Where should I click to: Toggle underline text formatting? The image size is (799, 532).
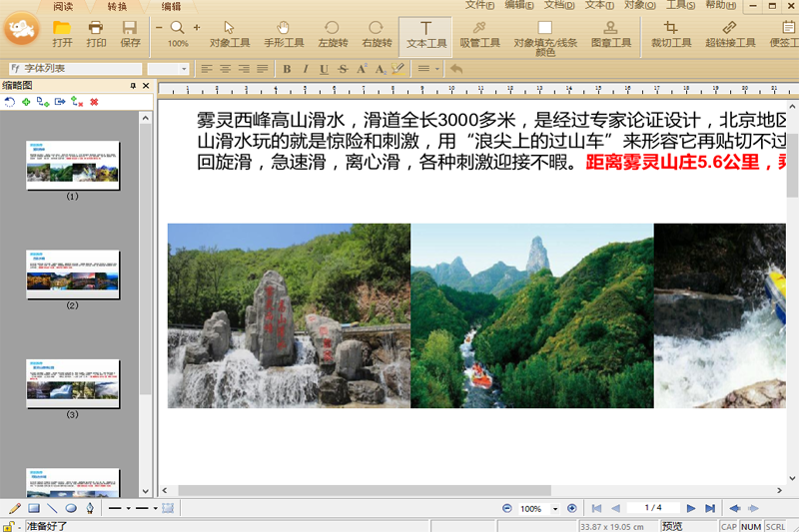pyautogui.click(x=324, y=69)
